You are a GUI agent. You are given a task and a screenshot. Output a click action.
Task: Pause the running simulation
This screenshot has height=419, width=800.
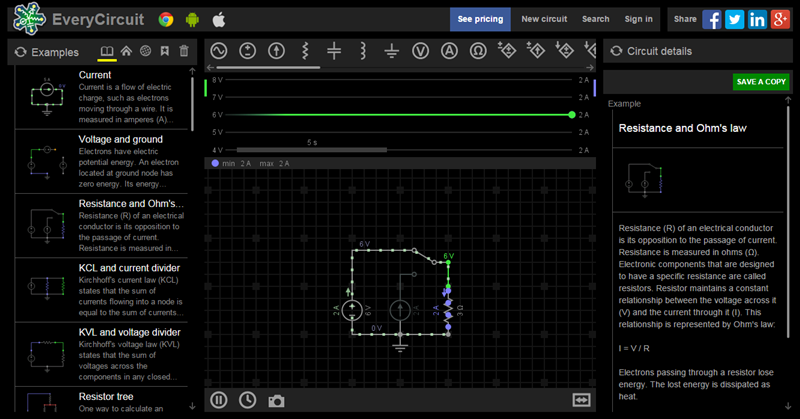point(219,400)
